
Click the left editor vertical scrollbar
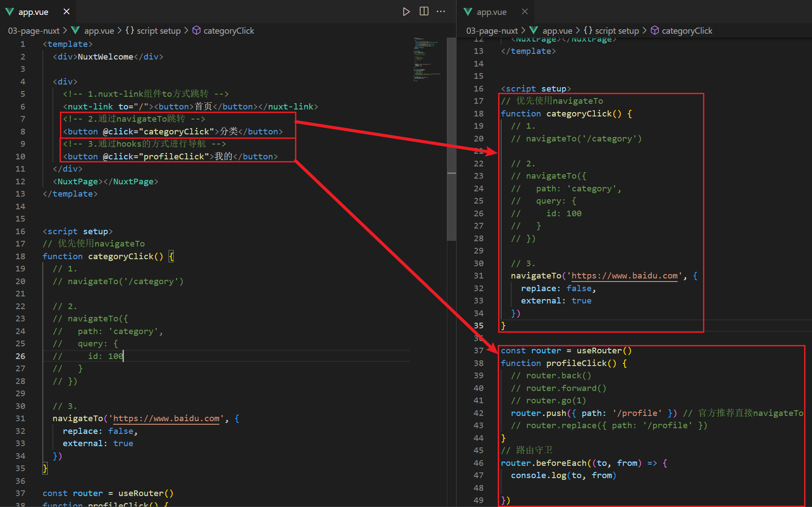(x=451, y=139)
